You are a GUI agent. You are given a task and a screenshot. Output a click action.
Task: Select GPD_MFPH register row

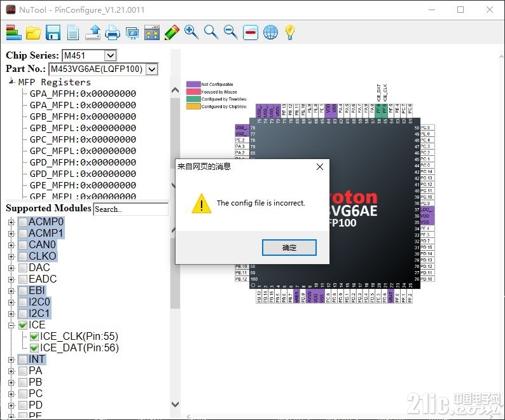[83, 162]
